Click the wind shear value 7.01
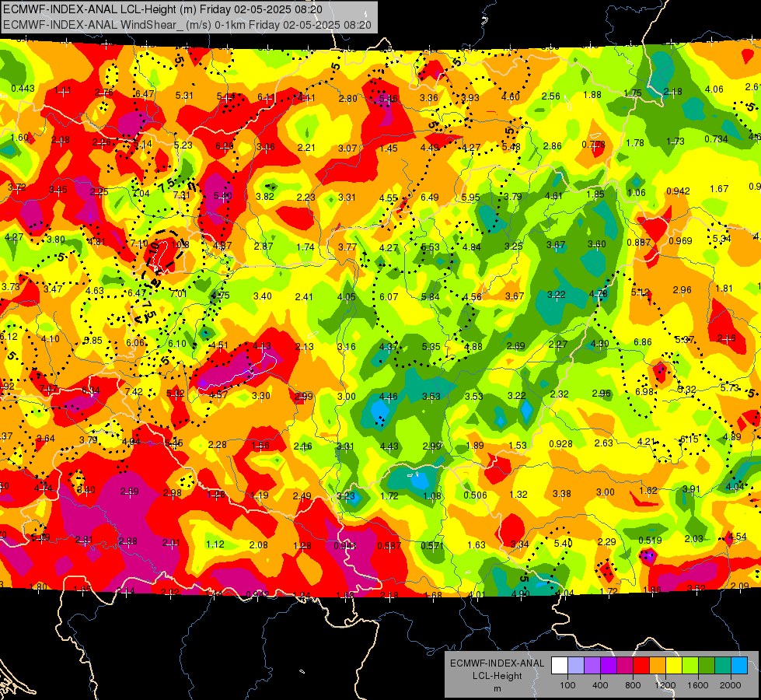The width and height of the screenshot is (761, 700). pos(178,293)
